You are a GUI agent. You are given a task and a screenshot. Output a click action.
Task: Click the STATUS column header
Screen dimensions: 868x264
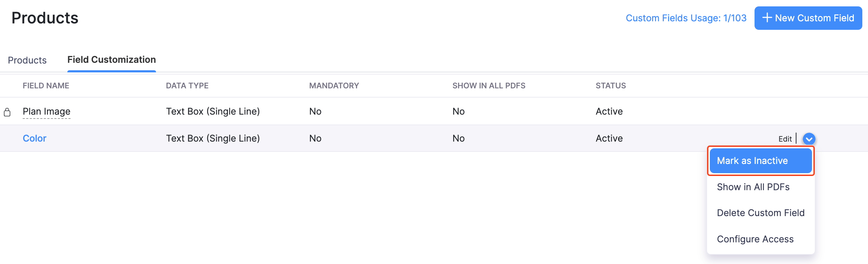[610, 86]
